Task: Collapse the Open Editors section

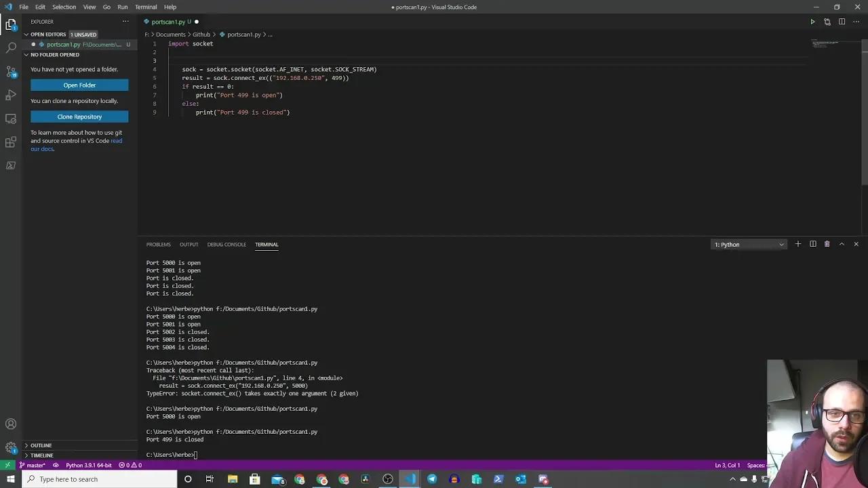Action: (48, 34)
